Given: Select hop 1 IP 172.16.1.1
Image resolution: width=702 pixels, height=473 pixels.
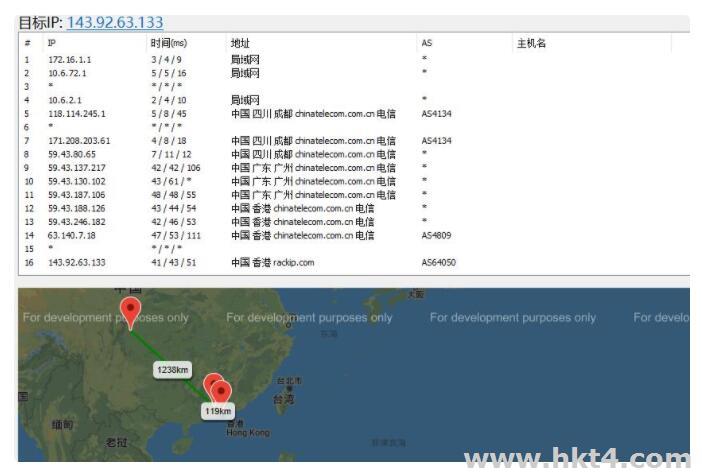Looking at the screenshot, I should click(x=69, y=60).
